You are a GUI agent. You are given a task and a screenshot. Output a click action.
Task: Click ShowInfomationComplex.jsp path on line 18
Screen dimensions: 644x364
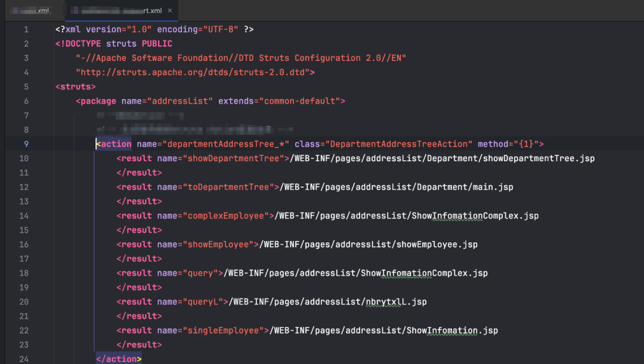[355, 274]
